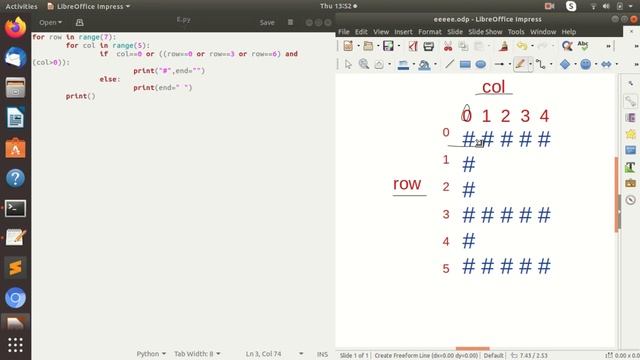The width and height of the screenshot is (640, 360).
Task: Select the Rectangle tool
Action: [465, 64]
